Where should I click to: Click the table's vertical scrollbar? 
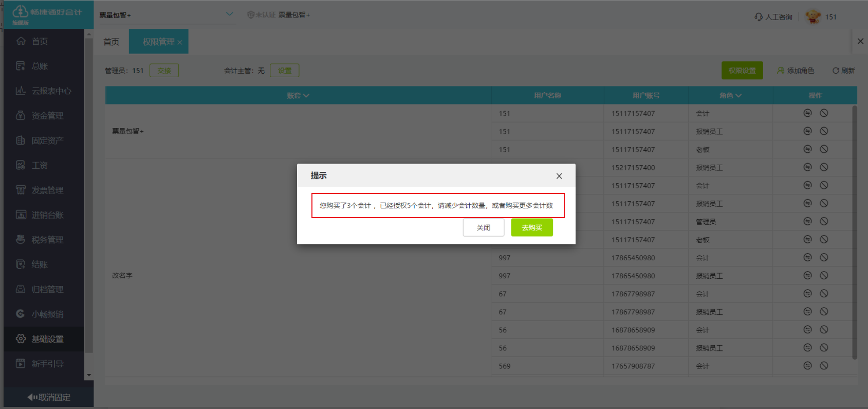(854, 232)
